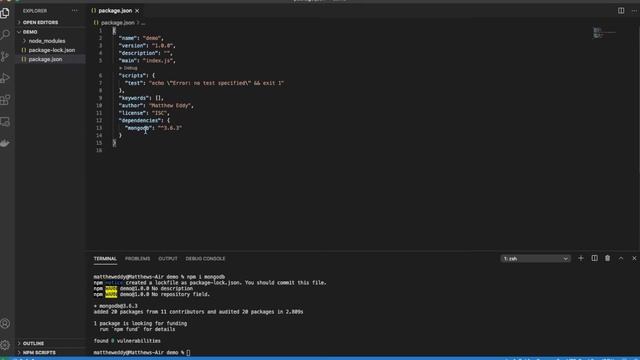Open the Remote Explorer view
Image resolution: width=640 pixels, height=360 pixels.
5,122
